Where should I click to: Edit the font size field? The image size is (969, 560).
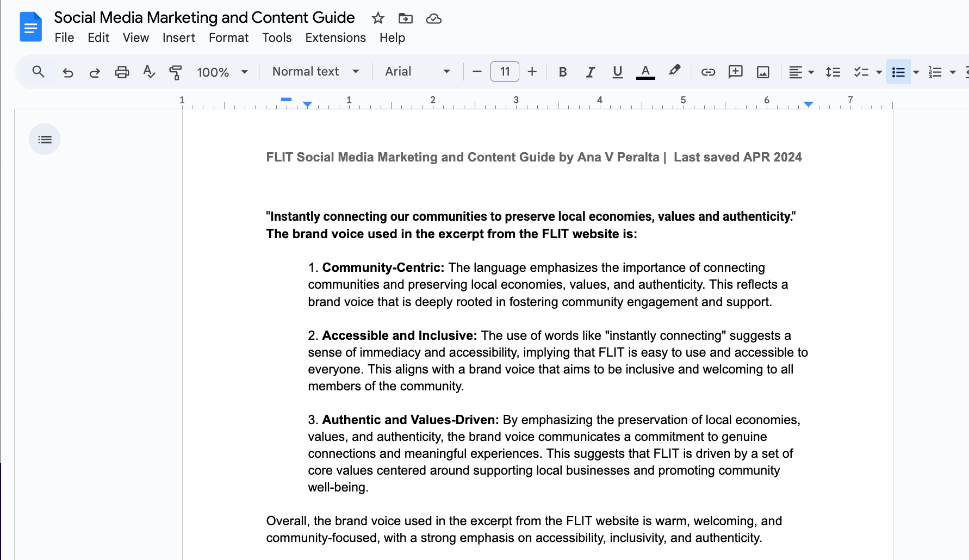point(505,72)
